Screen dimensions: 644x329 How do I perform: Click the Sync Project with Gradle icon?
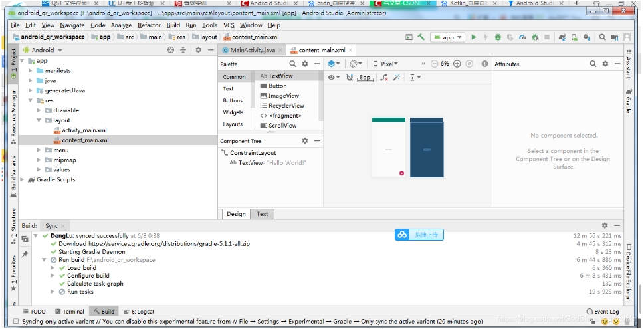[562, 37]
